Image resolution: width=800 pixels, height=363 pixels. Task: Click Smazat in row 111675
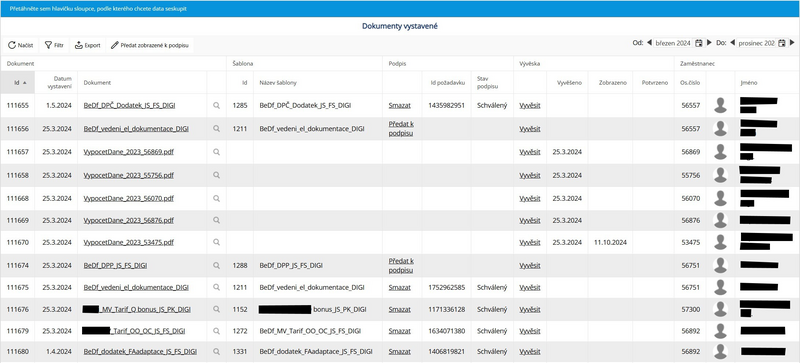coord(399,287)
